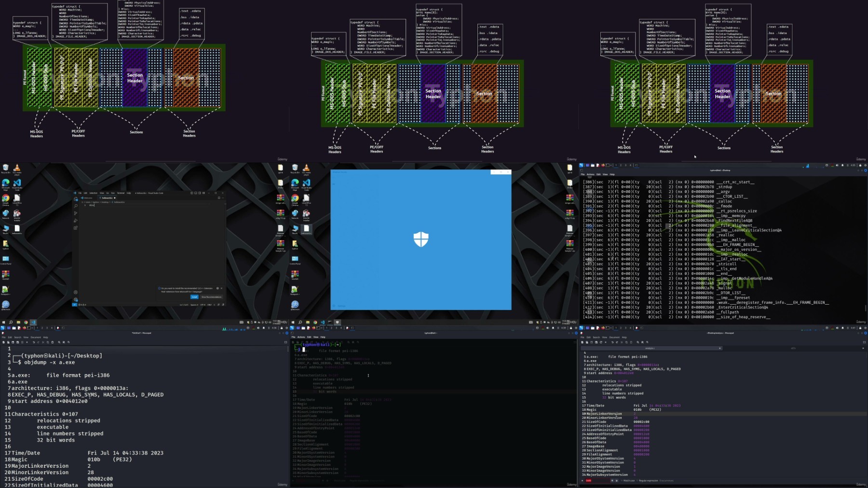This screenshot has width=868, height=488.
Task: Open the UTF-8 encoding picker in VS Code
Action: [x=203, y=305]
